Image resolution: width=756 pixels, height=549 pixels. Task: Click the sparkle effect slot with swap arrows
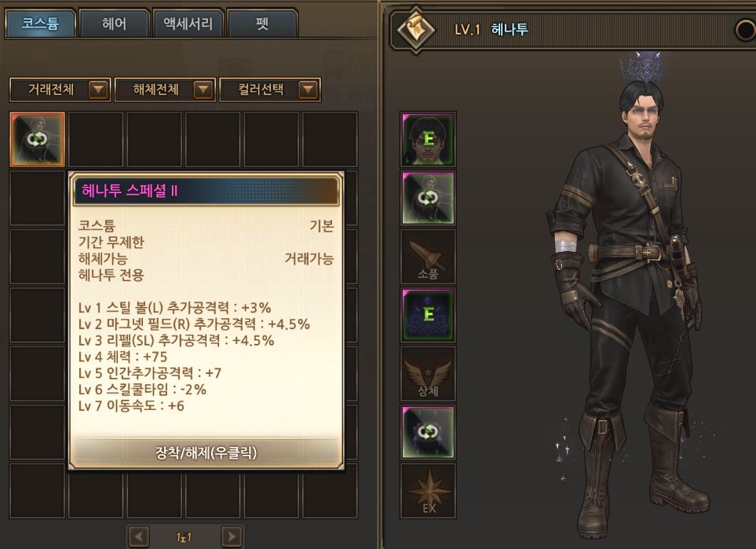[428, 432]
